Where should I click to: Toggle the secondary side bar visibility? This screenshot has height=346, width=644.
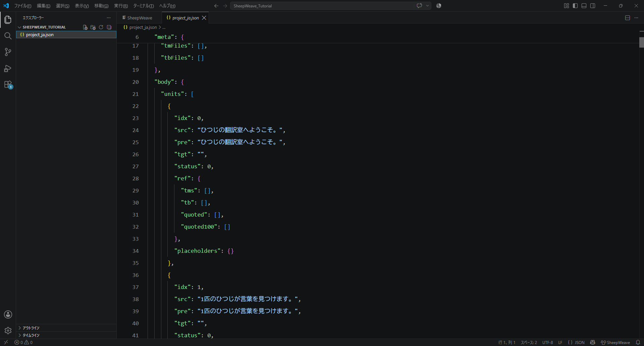pos(593,6)
